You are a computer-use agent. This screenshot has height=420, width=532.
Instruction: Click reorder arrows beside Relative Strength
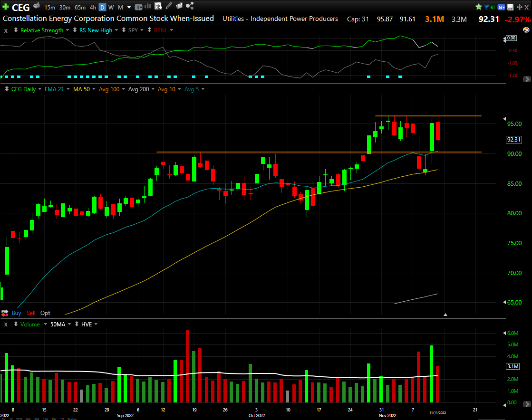(x=16, y=30)
